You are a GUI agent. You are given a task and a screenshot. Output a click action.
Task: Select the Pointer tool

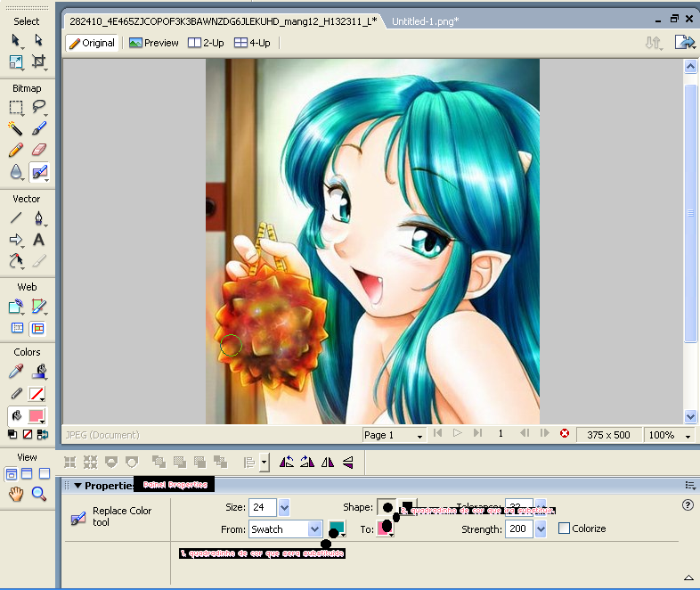tap(15, 40)
